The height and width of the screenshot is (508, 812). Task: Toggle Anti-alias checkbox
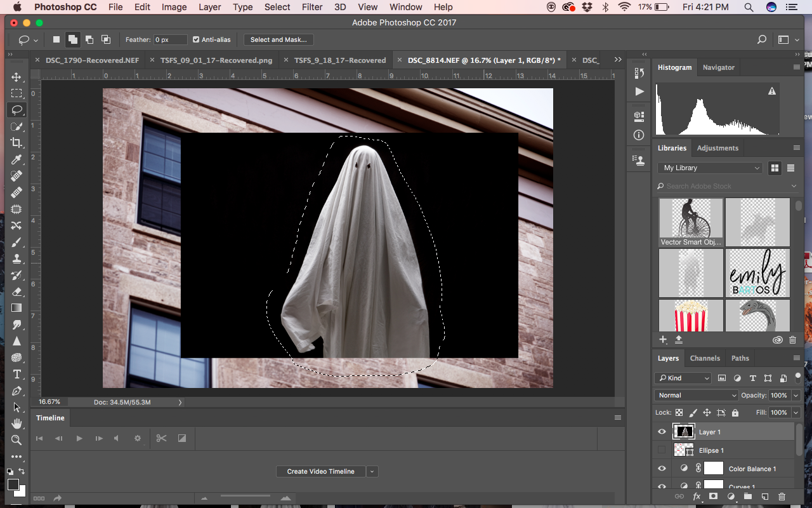point(196,39)
